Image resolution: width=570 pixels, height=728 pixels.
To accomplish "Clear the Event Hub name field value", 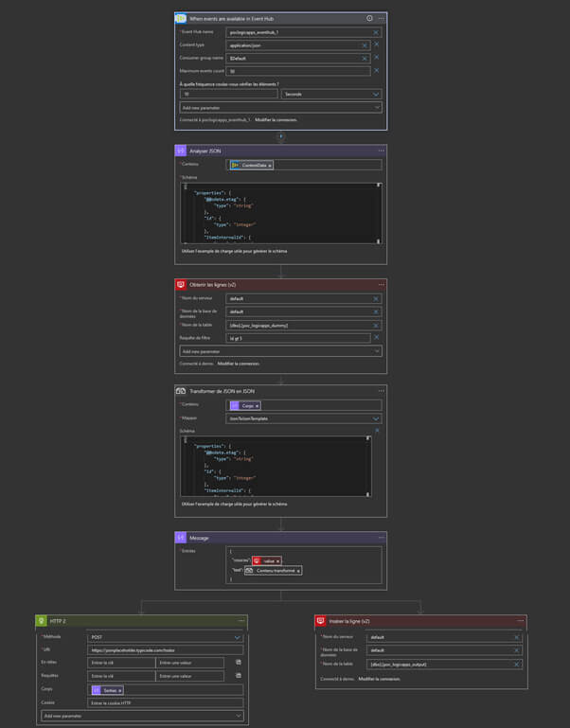I will coord(376,32).
